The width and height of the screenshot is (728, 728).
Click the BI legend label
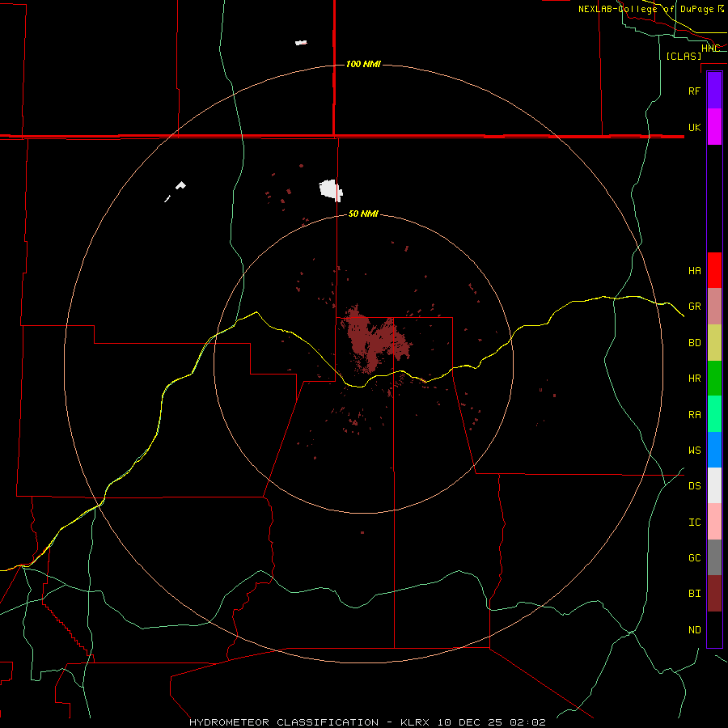695,594
